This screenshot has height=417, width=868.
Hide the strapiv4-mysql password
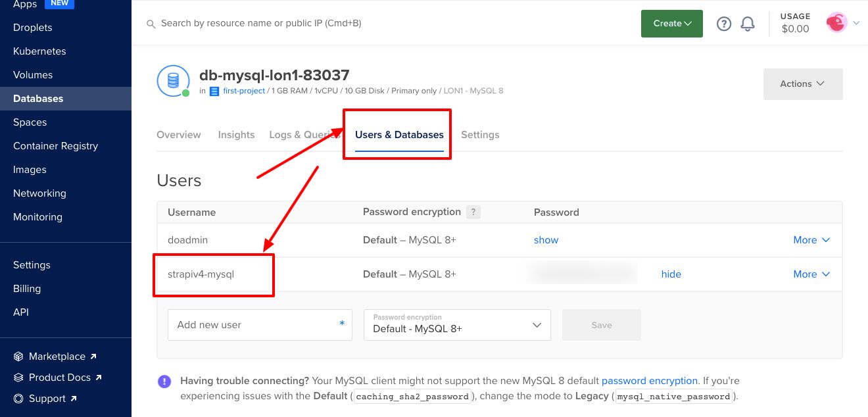click(671, 274)
